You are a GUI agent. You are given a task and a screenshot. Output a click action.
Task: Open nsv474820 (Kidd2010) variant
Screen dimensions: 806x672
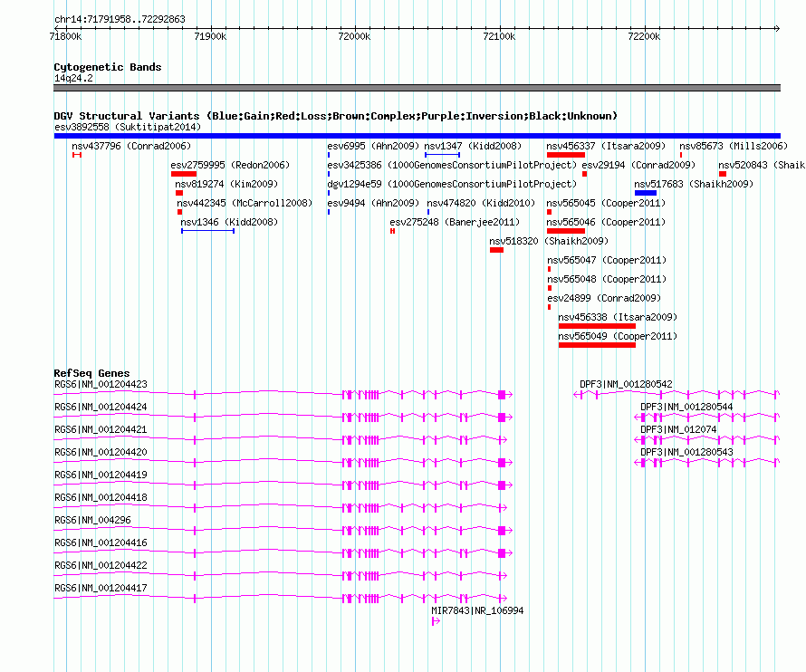coord(481,203)
